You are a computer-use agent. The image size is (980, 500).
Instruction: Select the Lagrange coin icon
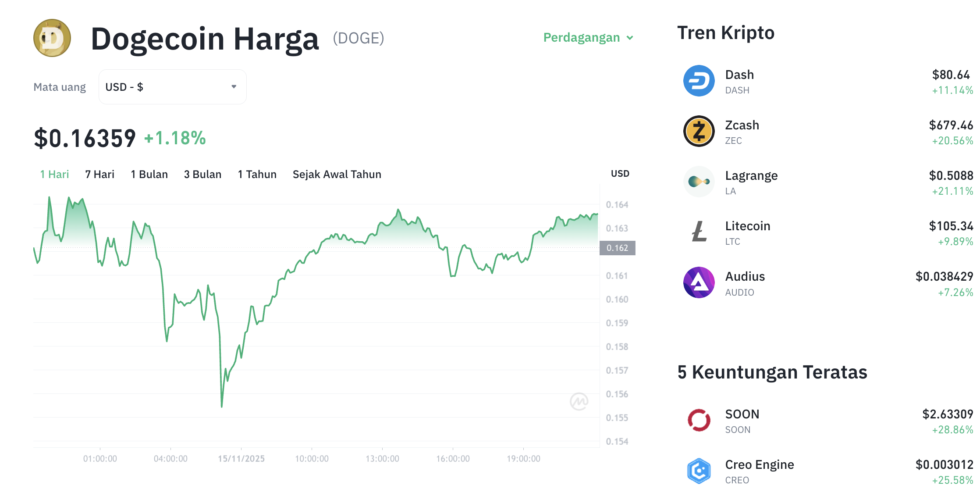(x=699, y=182)
